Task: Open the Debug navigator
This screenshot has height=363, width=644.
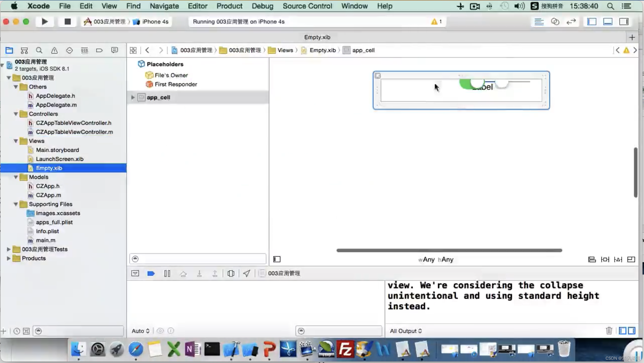Action: (85, 50)
